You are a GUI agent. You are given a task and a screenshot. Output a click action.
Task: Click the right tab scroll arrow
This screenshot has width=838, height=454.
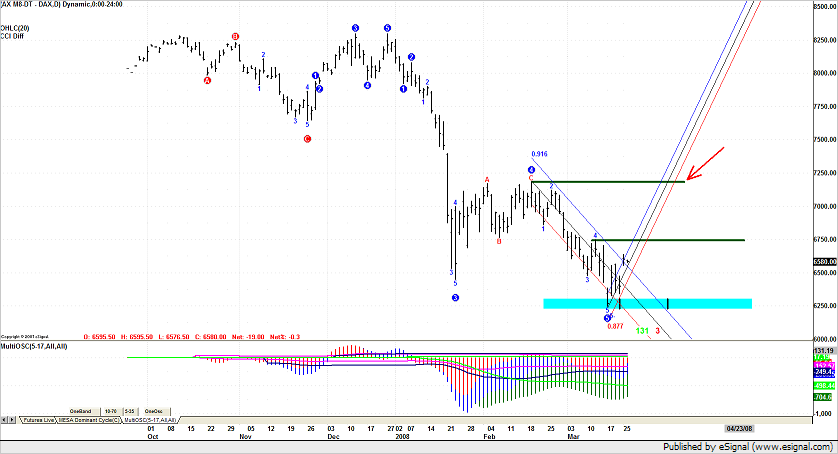12,420
